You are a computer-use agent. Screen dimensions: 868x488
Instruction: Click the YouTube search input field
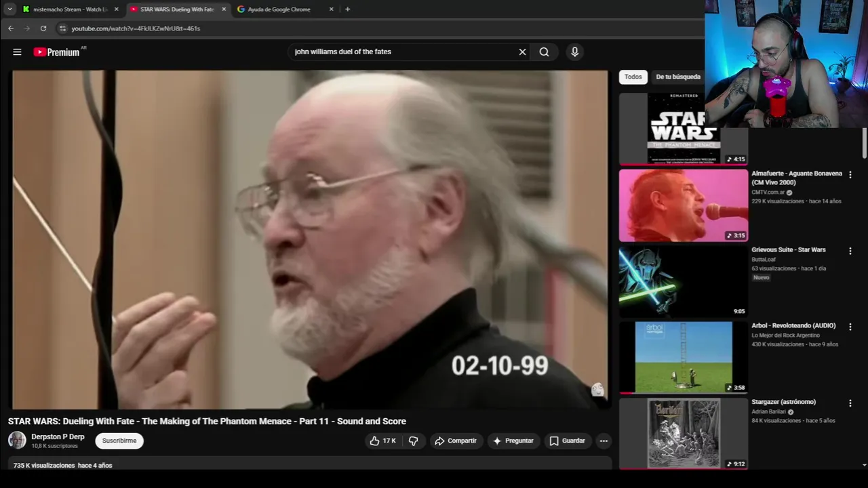[403, 52]
